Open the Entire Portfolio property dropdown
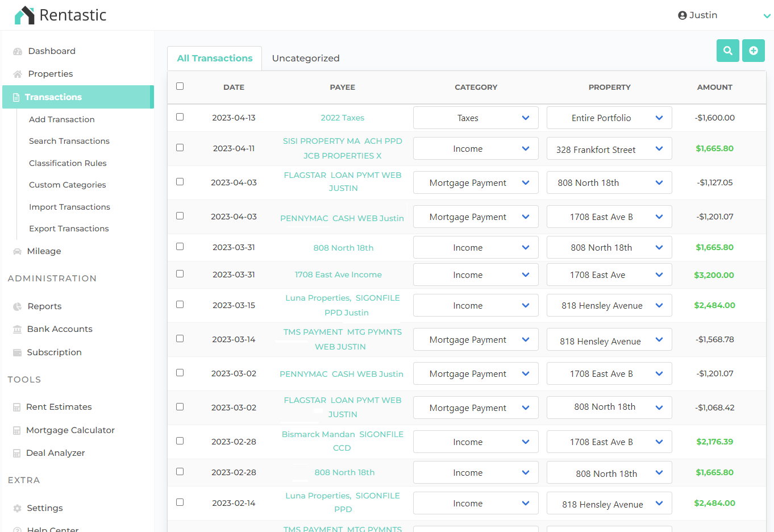 coord(609,118)
